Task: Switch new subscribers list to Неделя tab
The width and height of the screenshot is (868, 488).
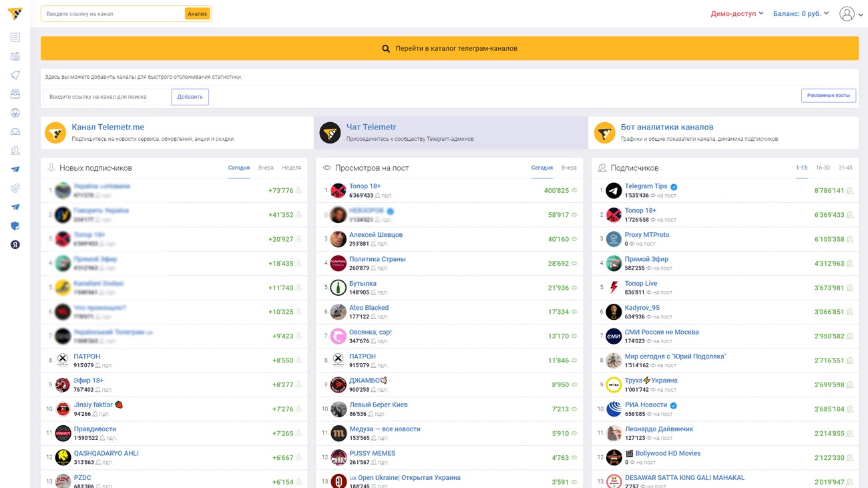Action: 291,168
